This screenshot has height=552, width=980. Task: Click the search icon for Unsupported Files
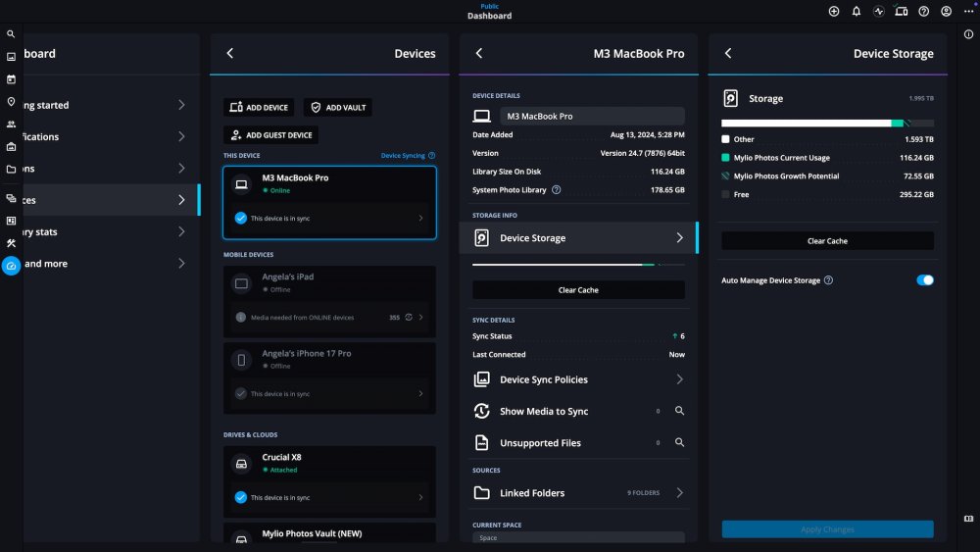coord(679,442)
